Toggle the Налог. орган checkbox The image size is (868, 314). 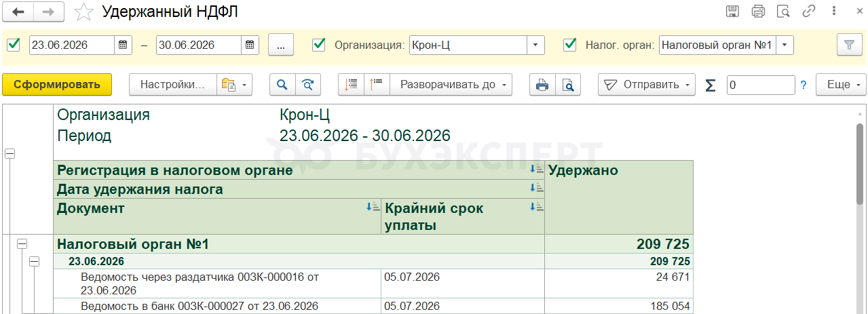click(x=570, y=45)
